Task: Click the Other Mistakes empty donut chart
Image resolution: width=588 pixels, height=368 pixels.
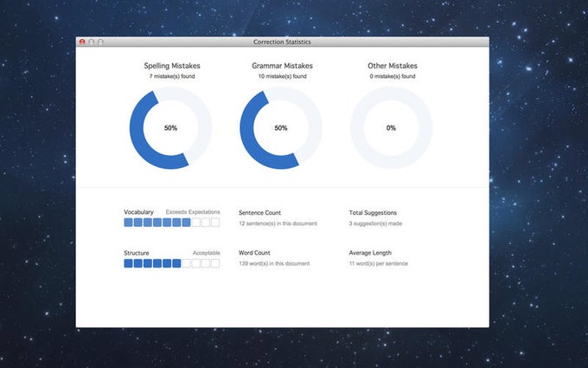Action: tap(391, 128)
